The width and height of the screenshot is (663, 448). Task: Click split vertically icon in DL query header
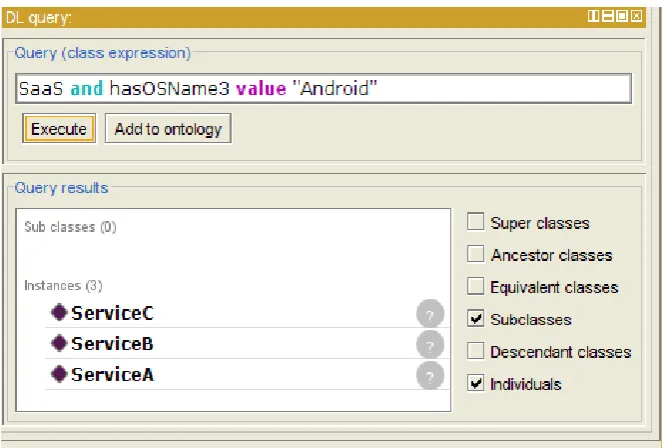coord(594,16)
